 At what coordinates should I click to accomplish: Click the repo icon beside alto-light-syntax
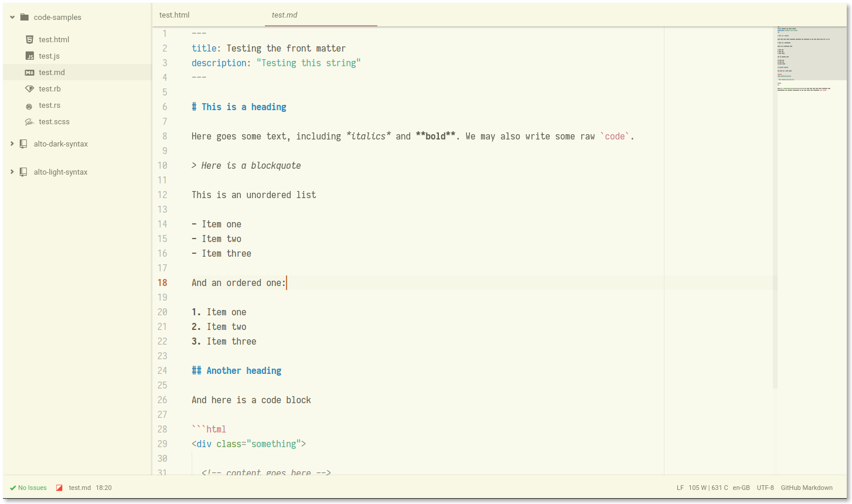click(x=23, y=172)
